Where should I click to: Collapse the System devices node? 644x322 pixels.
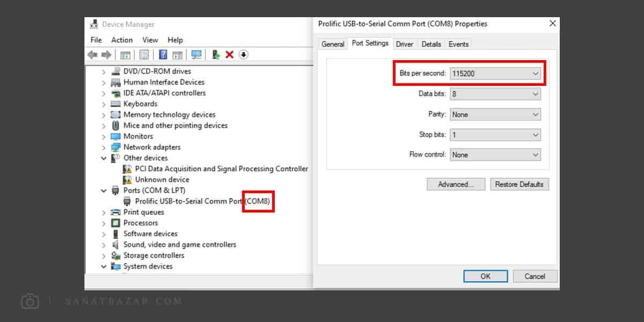click(104, 266)
